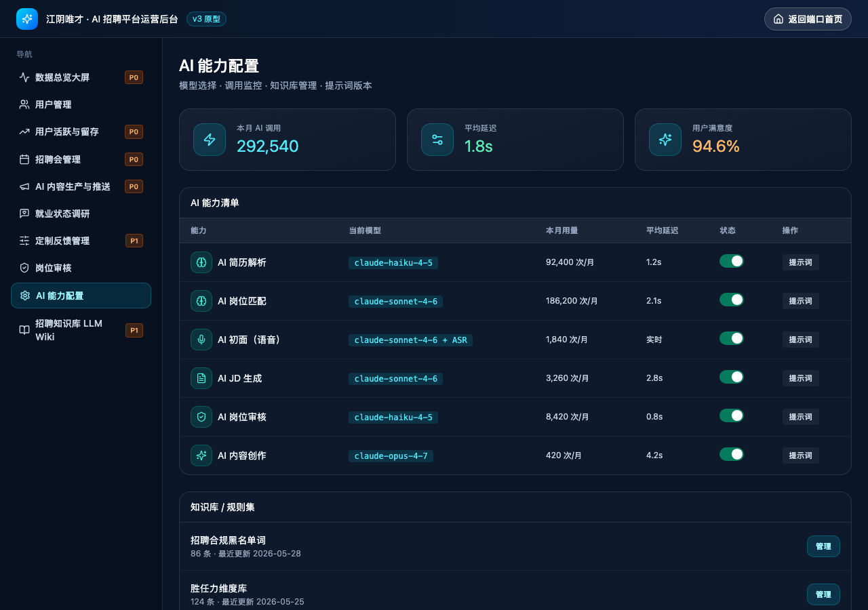Click the 当前模型 column header
Image resolution: width=868 pixels, height=610 pixels.
(x=365, y=230)
